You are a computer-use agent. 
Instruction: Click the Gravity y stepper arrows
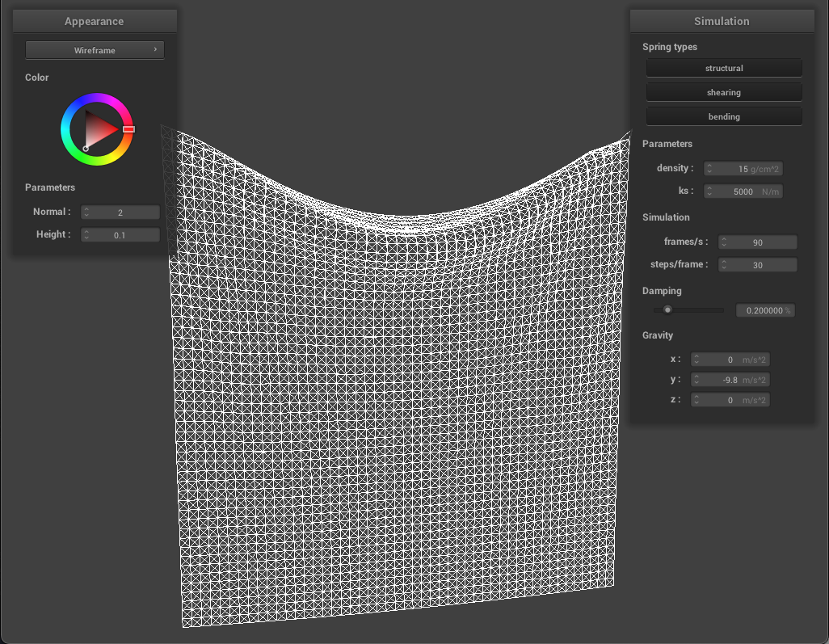(696, 380)
